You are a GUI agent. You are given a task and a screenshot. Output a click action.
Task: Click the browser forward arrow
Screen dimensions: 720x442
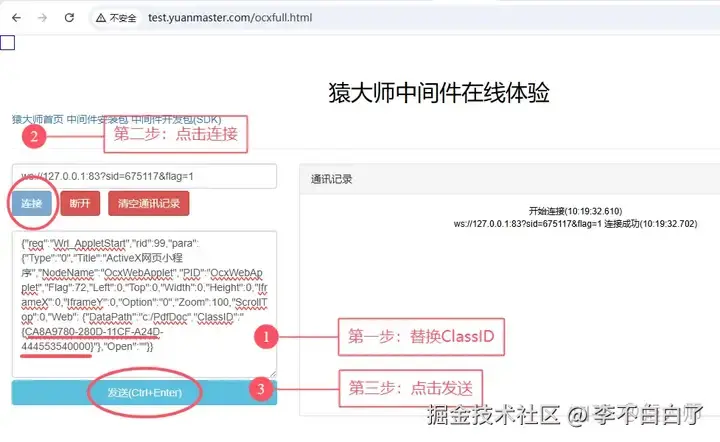43,18
